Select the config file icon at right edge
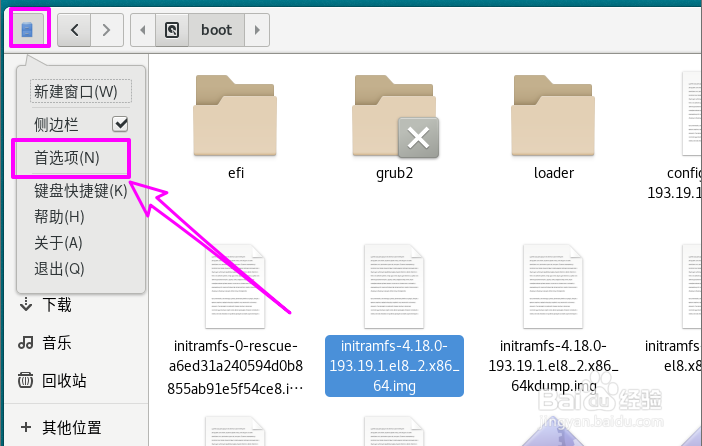Screen dimensions: 702x446 692,114
